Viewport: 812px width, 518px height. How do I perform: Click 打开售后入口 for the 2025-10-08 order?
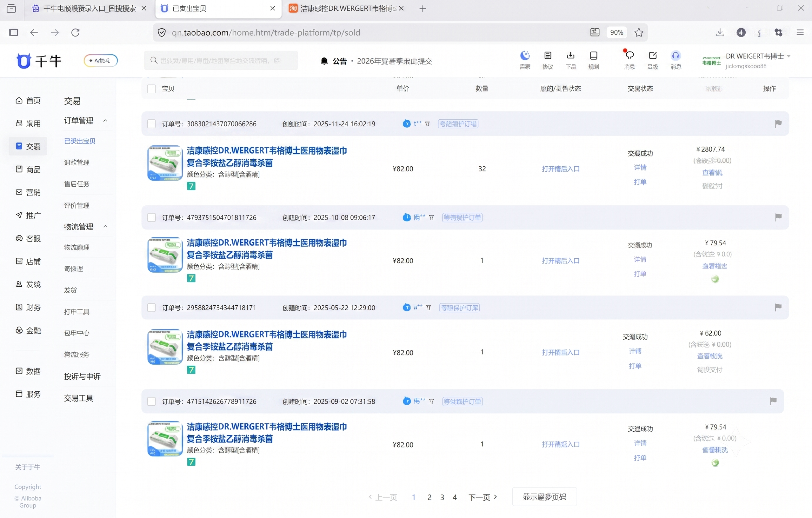tap(561, 261)
